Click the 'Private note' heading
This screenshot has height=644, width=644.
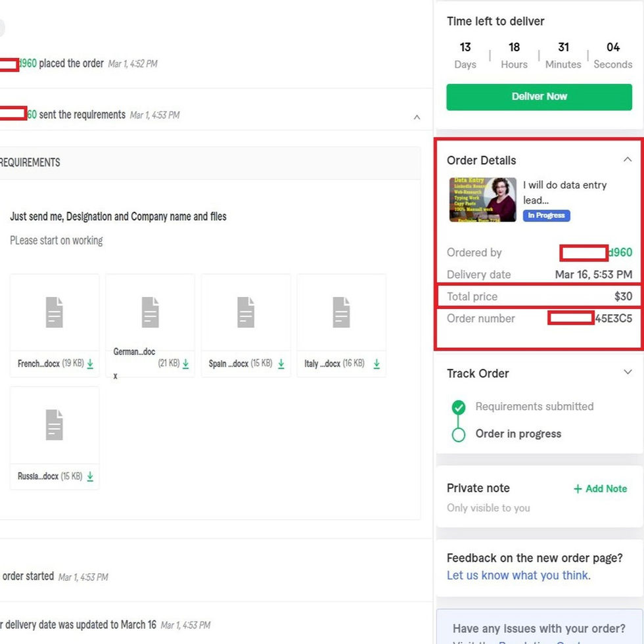[478, 488]
